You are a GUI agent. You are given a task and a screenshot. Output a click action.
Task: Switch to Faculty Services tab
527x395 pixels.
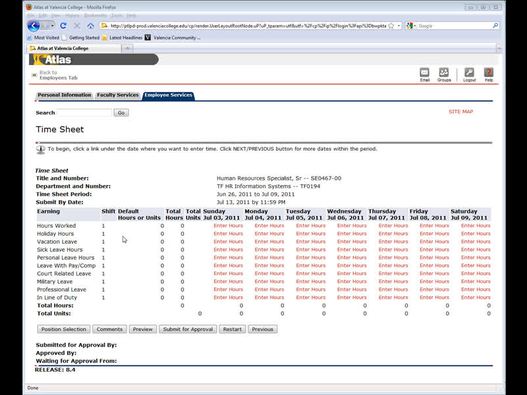118,95
